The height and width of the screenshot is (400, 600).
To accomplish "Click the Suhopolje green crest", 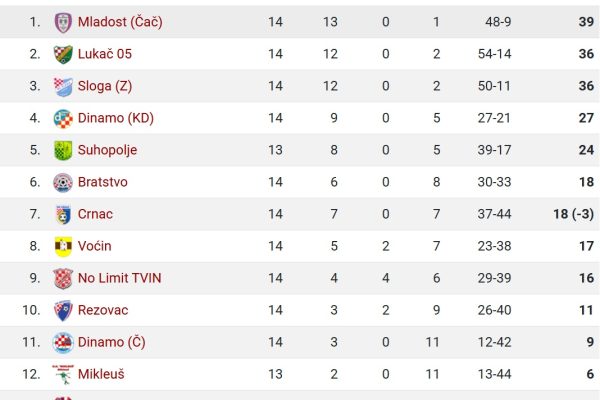I will click(x=63, y=150).
